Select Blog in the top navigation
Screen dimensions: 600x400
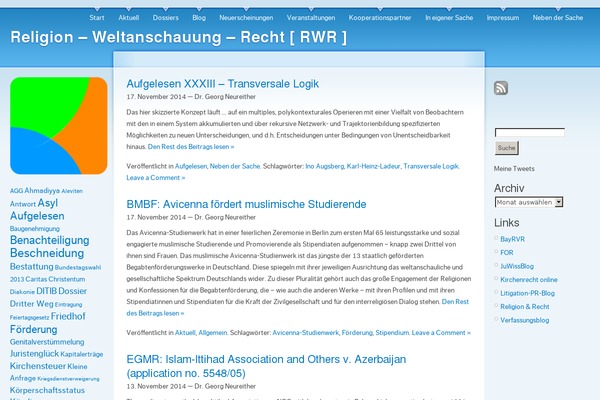pyautogui.click(x=199, y=18)
